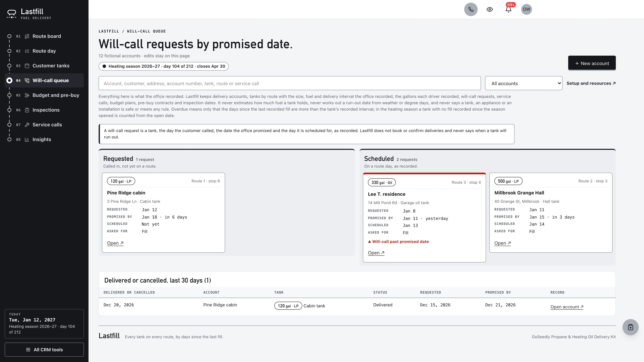This screenshot has width=644, height=362.
Task: Click the Customer tanks sidebar icon
Action: click(27, 66)
